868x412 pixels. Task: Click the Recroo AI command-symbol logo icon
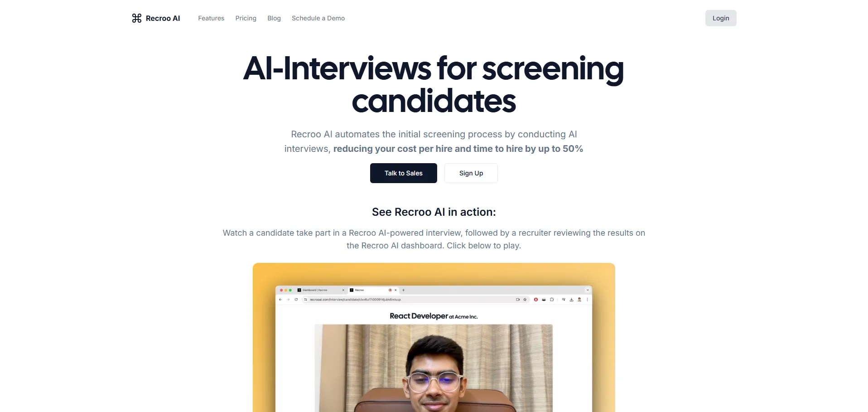pyautogui.click(x=137, y=18)
